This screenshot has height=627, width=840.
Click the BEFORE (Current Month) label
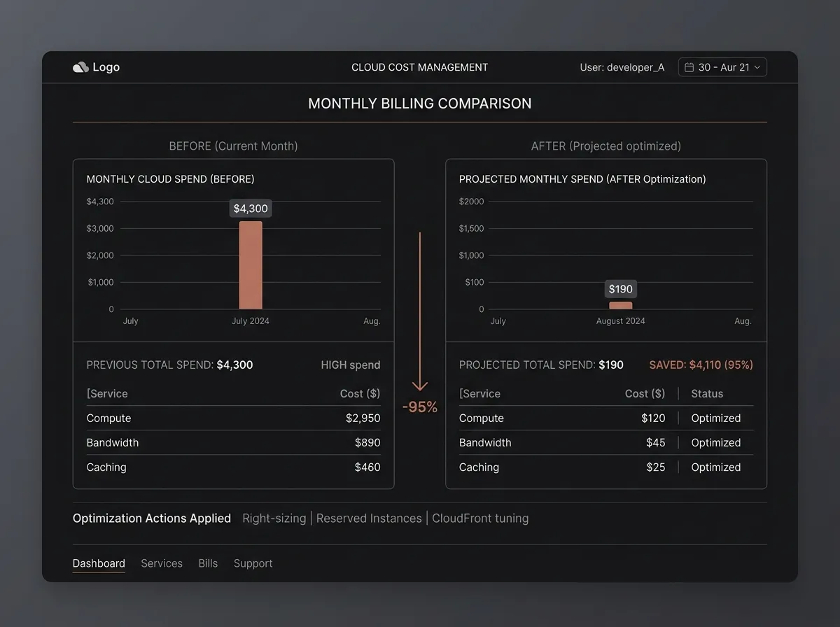pyautogui.click(x=234, y=146)
